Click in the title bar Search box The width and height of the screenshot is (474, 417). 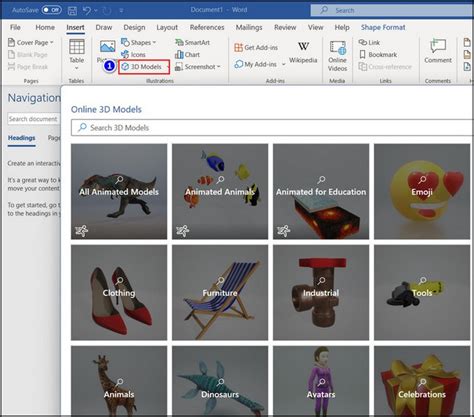(392, 10)
